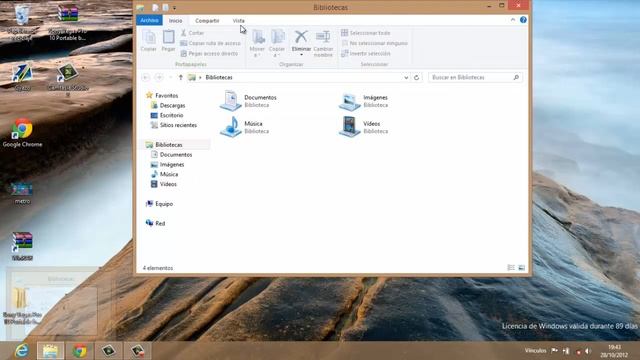The width and height of the screenshot is (640, 360).
Task: Select the Documentos library icon
Action: pos(231,101)
